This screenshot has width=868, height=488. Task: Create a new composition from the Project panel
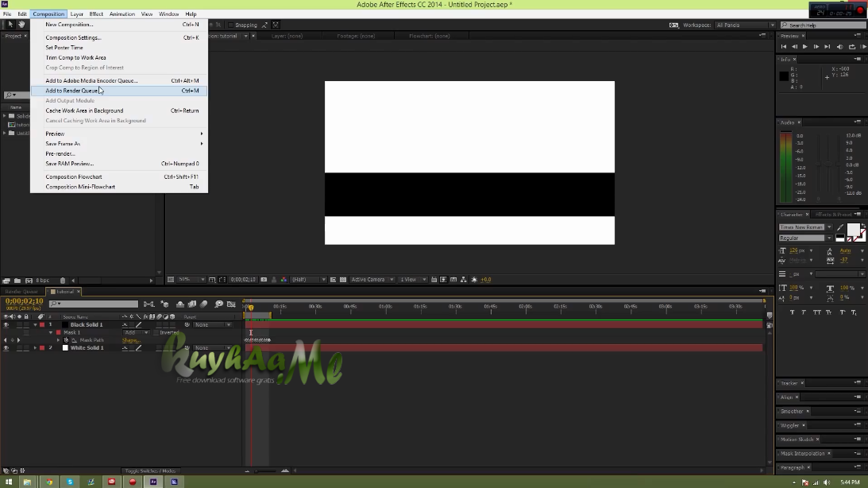29,281
